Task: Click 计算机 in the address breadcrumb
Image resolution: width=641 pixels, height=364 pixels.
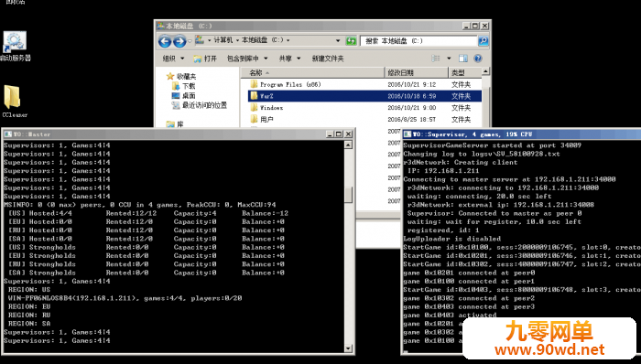Action: [x=223, y=40]
